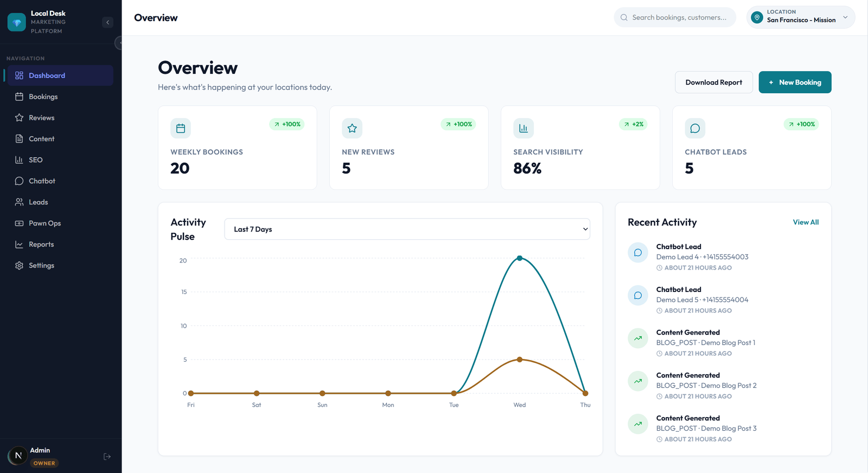Click the Wed peak point on teal line
Screen dimensions: 868x473
[520, 258]
